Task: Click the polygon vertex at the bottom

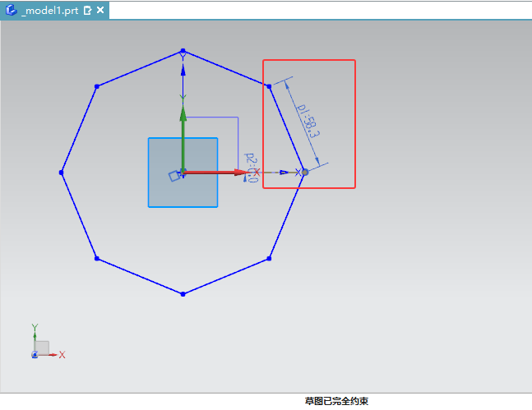Action: (183, 294)
